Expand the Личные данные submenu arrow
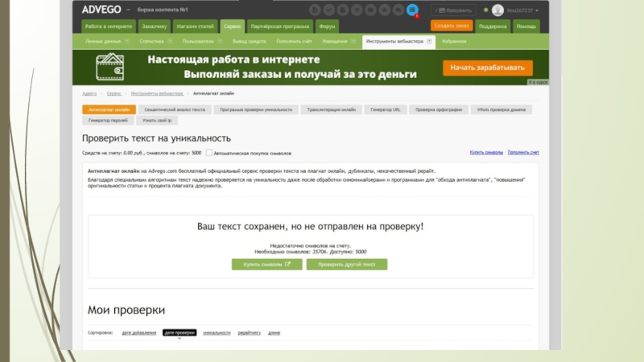The width and height of the screenshot is (644, 362). pyautogui.click(x=127, y=41)
